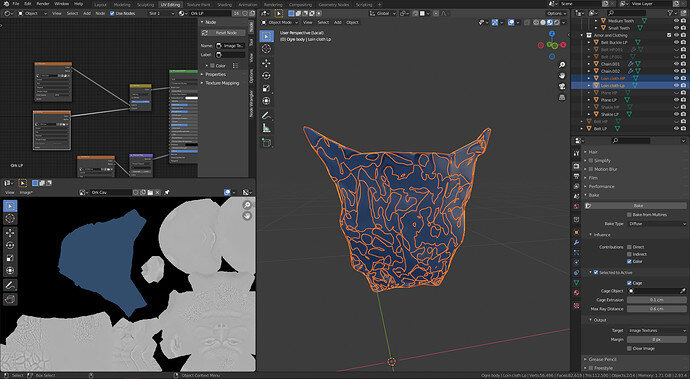This screenshot has height=379, width=690.
Task: Open the Target Image Textures dropdown
Action: pos(657,331)
